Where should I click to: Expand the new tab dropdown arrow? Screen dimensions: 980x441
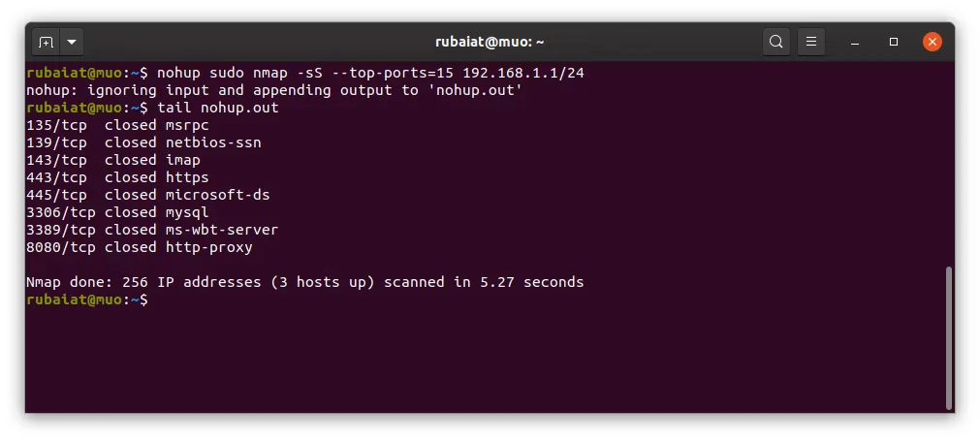[x=73, y=42]
